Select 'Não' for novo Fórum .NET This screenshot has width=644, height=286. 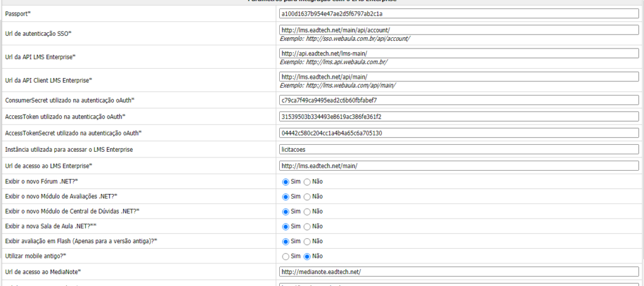click(308, 181)
